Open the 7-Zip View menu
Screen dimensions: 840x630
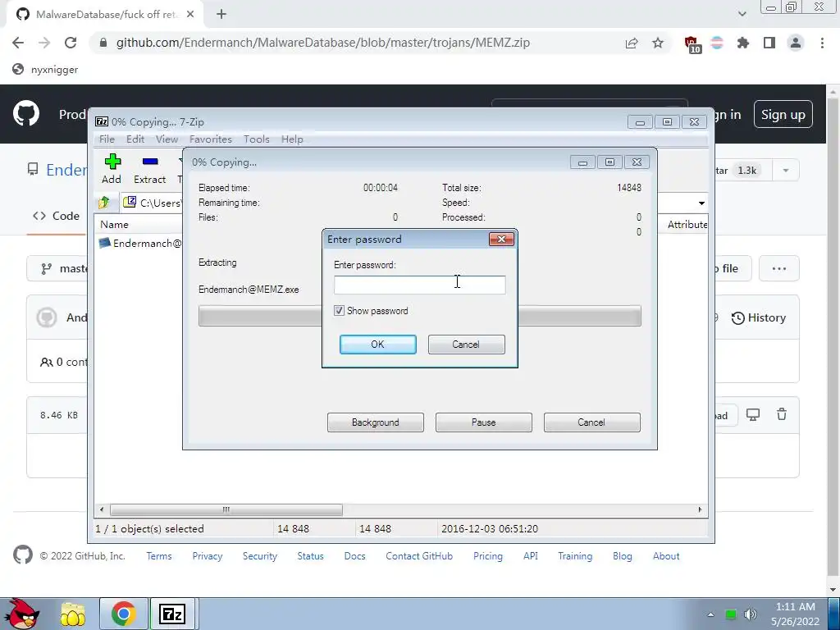tap(167, 139)
